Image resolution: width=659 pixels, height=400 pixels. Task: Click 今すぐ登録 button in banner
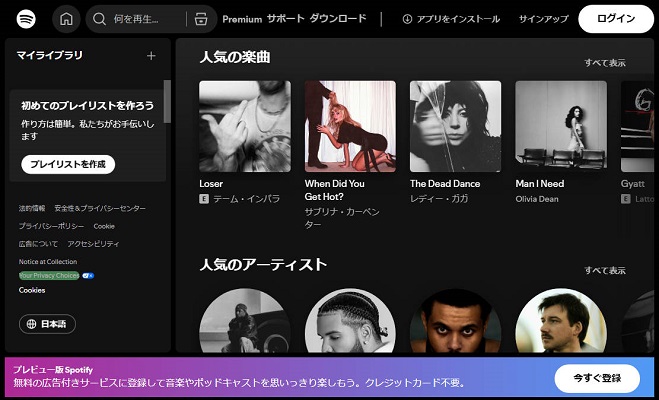tap(597, 378)
